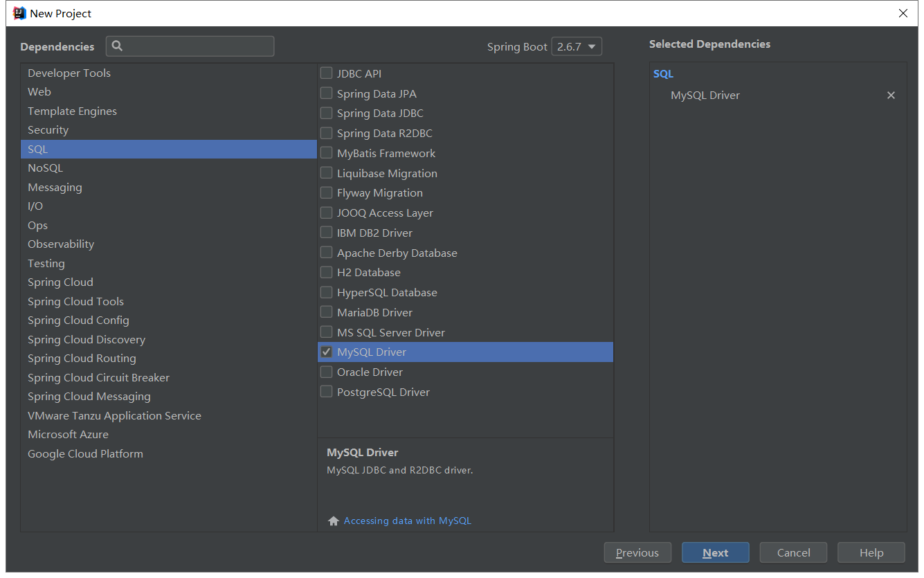Enable PostgreSQL Driver dependency

point(326,391)
